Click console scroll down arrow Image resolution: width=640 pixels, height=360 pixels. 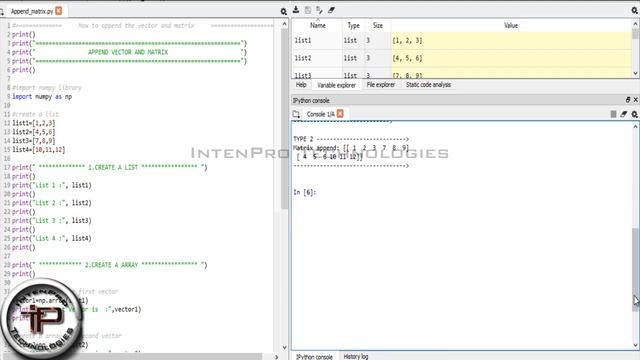635,346
